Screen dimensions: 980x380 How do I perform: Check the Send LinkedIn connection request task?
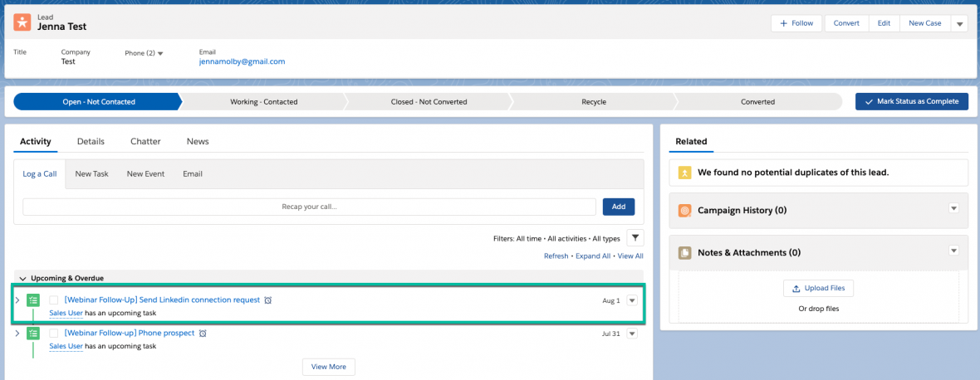54,300
